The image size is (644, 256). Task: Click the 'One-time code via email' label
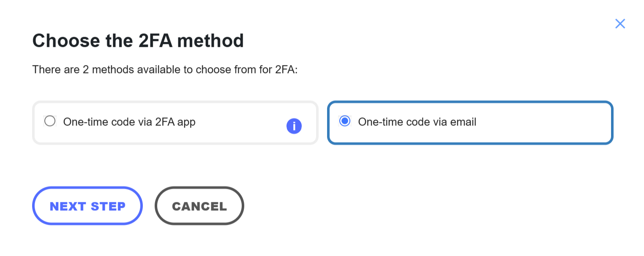point(417,122)
